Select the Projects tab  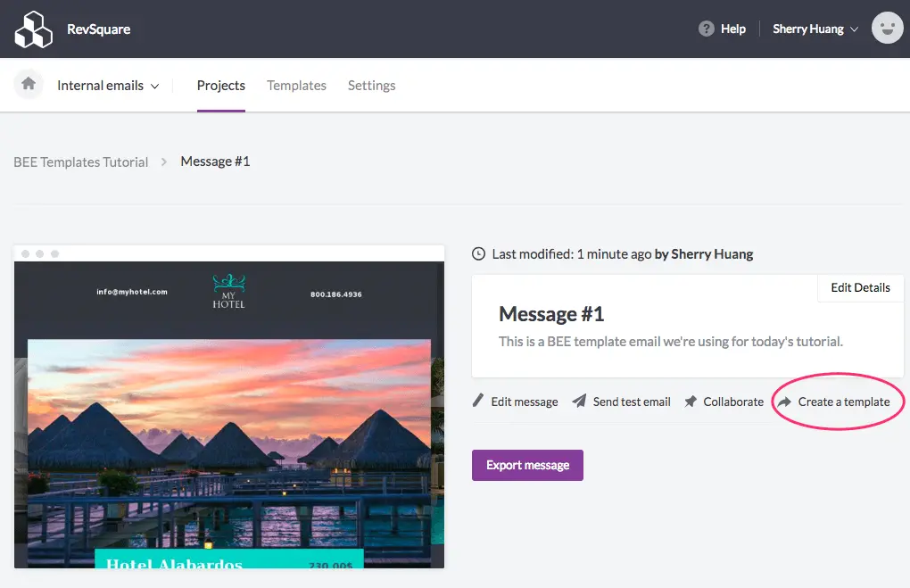(x=220, y=86)
